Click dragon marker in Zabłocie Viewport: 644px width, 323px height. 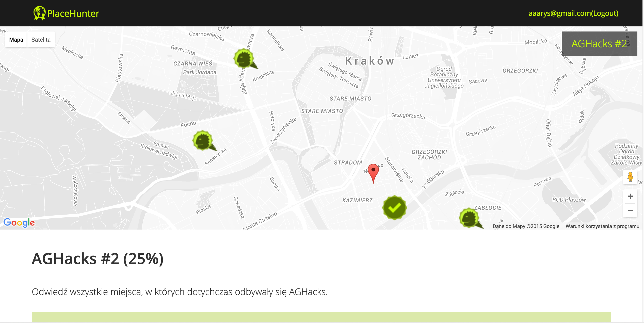coord(469,218)
